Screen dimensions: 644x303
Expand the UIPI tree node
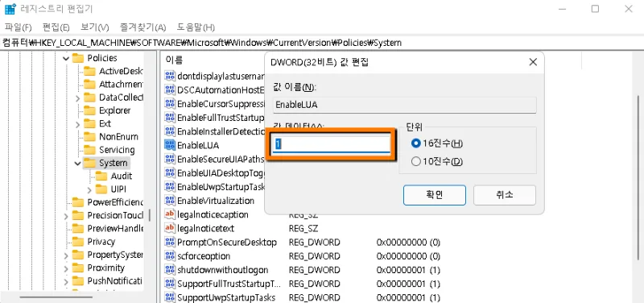89,189
